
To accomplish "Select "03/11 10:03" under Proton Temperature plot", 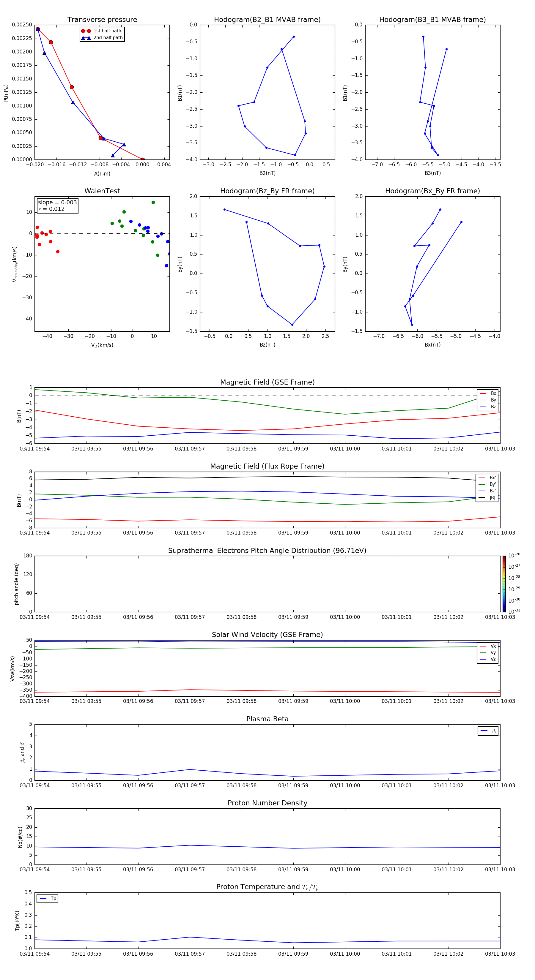I will coord(500,954).
